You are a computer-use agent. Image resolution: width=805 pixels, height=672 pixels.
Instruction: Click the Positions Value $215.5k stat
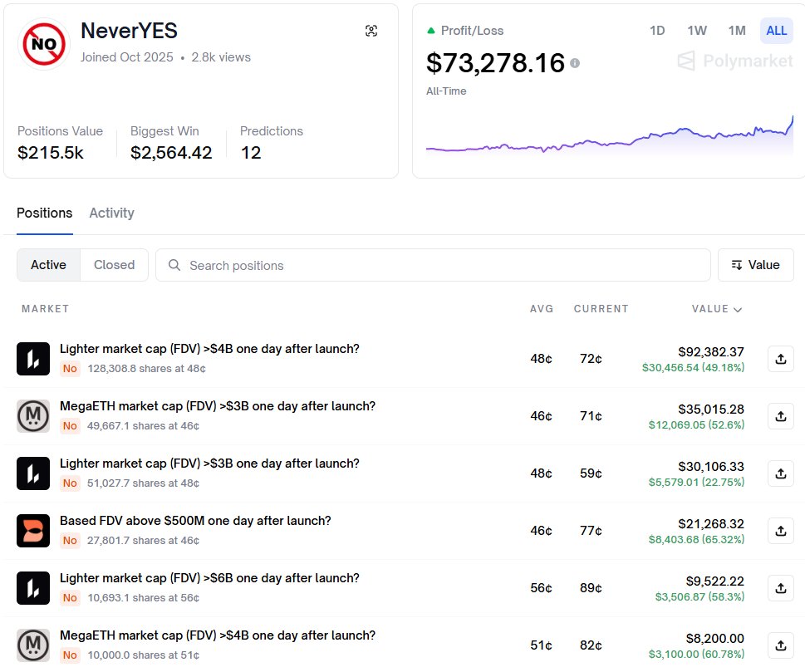click(60, 143)
